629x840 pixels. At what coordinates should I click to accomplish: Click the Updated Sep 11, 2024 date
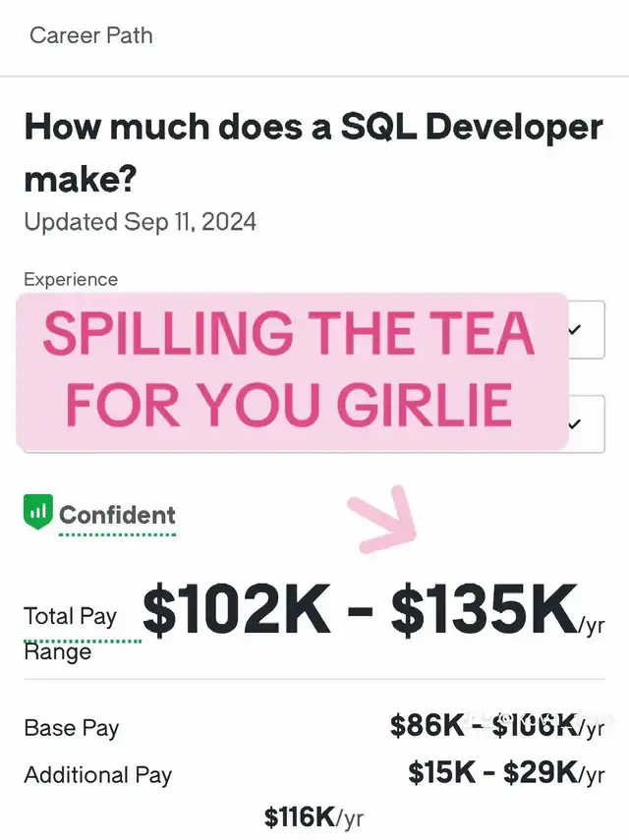coord(140,221)
